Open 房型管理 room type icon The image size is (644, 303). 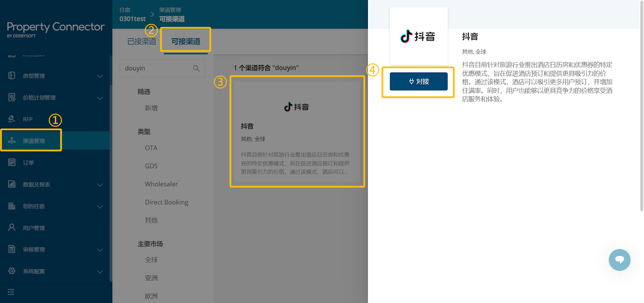pos(12,76)
